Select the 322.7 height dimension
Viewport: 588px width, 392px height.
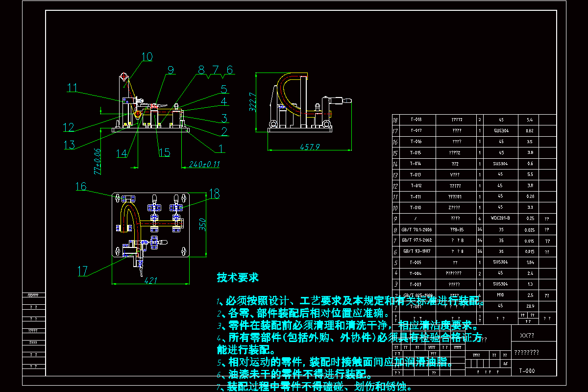253,102
